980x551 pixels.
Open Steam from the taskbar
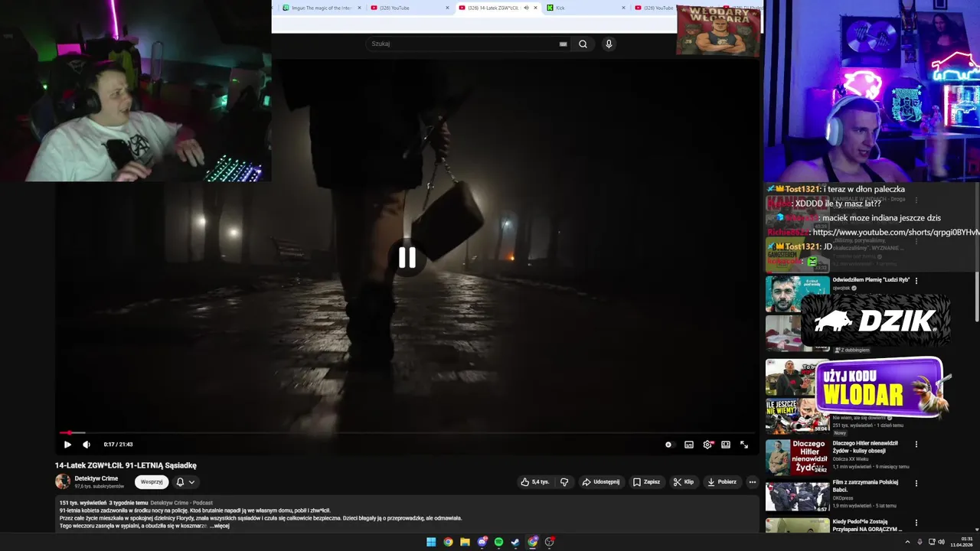point(515,542)
